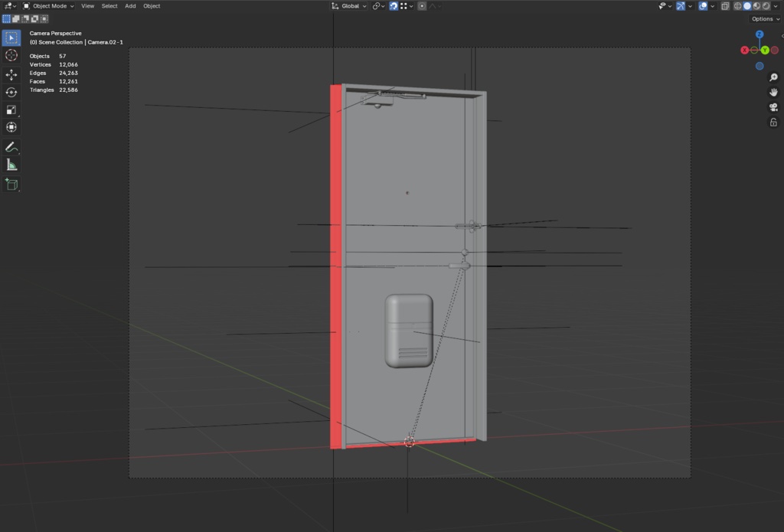The image size is (784, 532).
Task: Open the Select menu
Action: 109,6
